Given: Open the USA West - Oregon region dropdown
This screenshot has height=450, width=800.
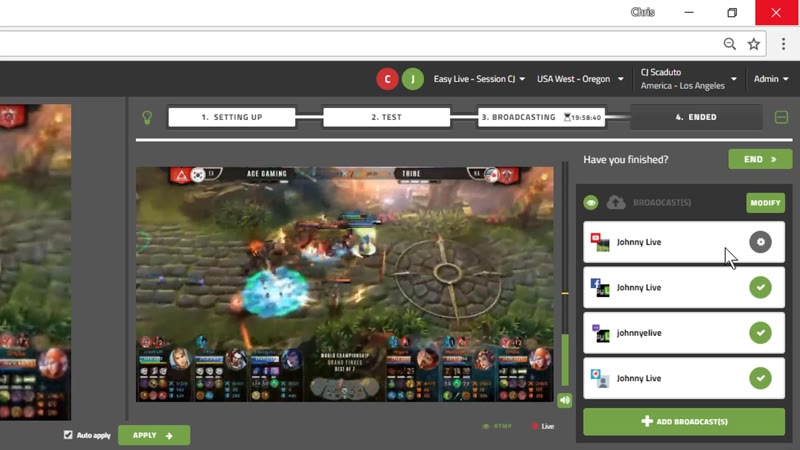Looking at the screenshot, I should [580, 79].
